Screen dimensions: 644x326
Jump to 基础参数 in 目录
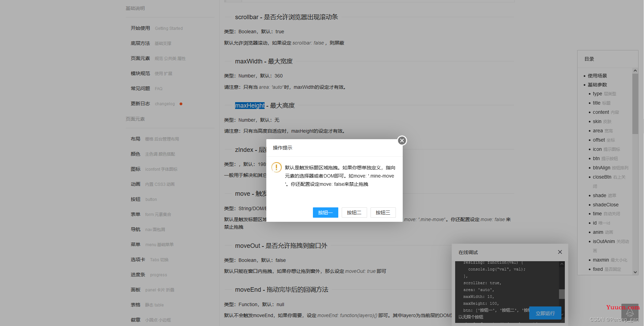(x=597, y=85)
